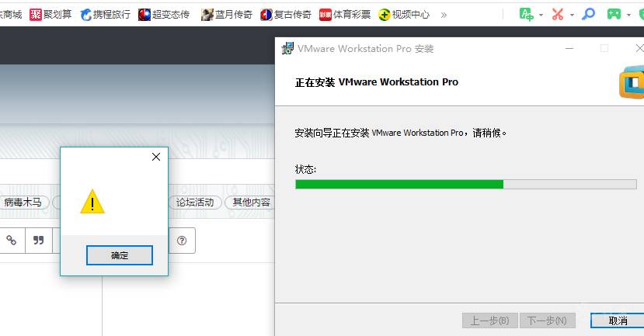Open the 超变态传 bookmark
644x336 pixels.
tap(164, 15)
